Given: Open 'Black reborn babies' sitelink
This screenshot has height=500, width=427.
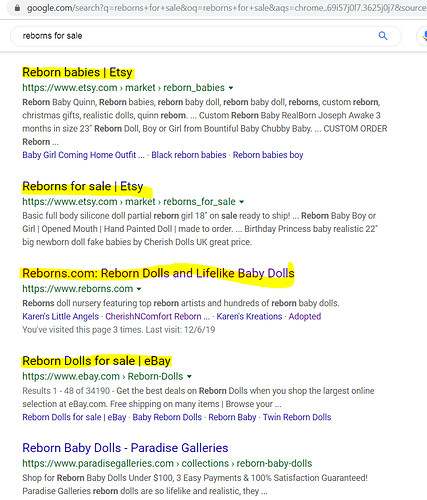Looking at the screenshot, I should coord(189,155).
